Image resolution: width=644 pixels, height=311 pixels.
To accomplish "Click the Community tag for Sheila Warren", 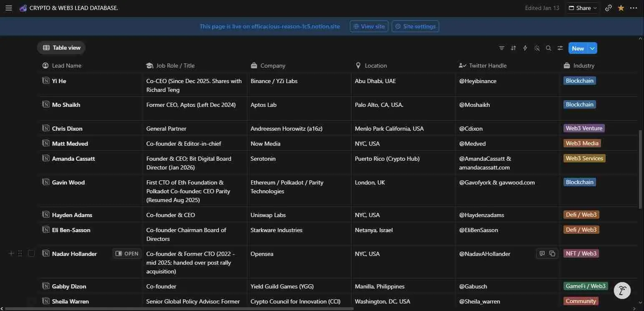I will click(581, 301).
